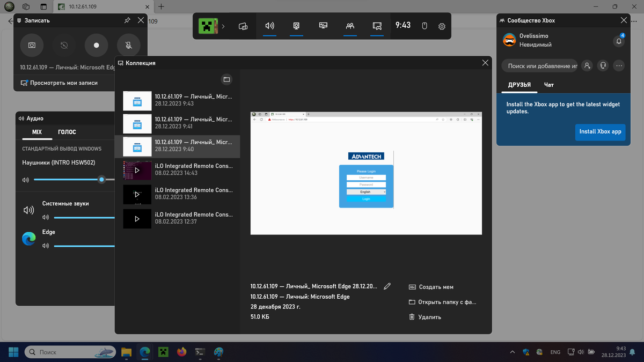Play the iLO video from 08.02.2023 12:37
The image size is (644, 362).
[137, 219]
